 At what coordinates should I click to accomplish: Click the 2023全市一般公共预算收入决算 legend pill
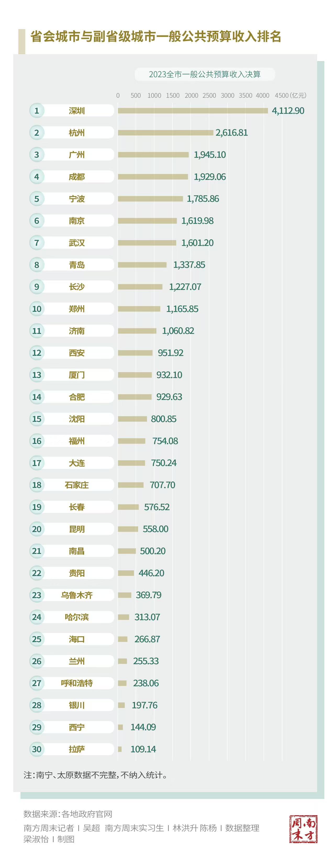tap(204, 74)
